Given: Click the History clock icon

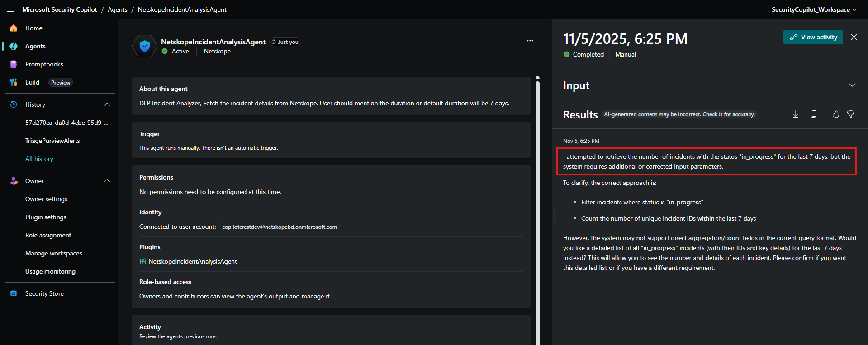Looking at the screenshot, I should (x=14, y=104).
